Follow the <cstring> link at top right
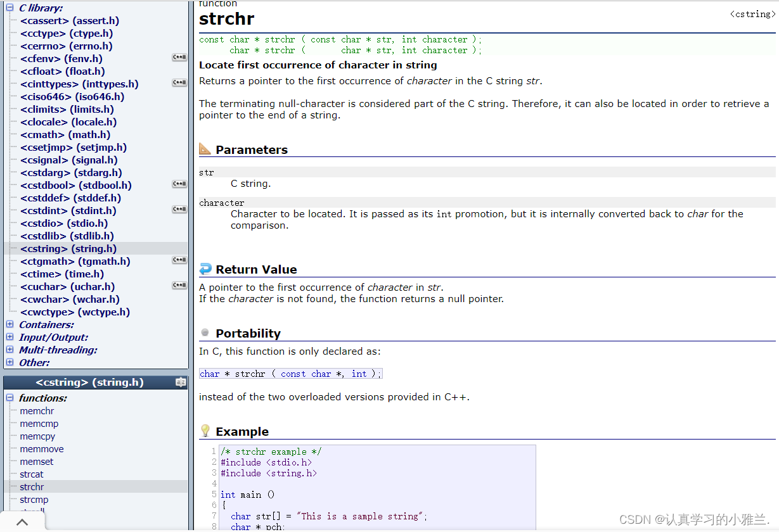The image size is (779, 532). pyautogui.click(x=752, y=14)
